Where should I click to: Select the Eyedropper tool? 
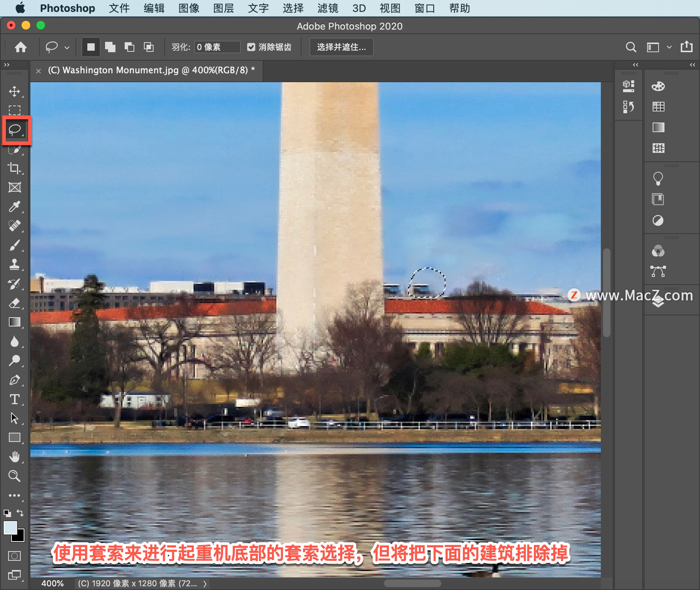pyautogui.click(x=14, y=207)
